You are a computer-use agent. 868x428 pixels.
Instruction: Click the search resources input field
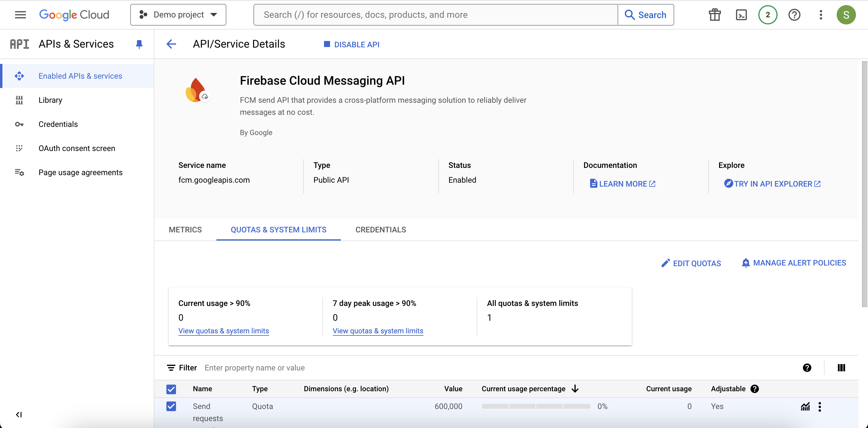[435, 14]
